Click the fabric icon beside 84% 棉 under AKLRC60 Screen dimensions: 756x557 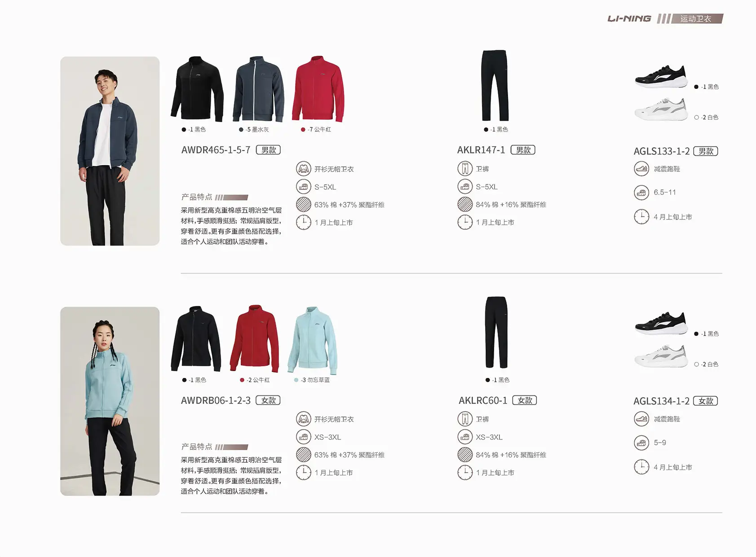[465, 455]
